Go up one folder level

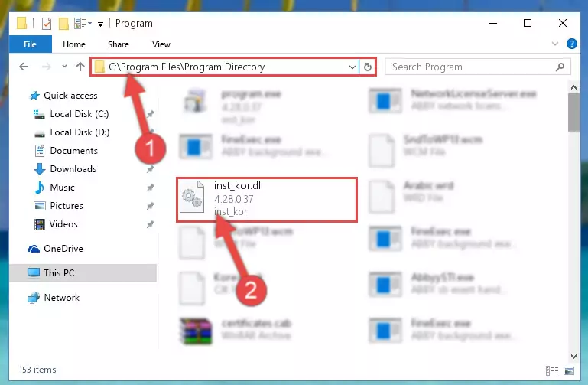coord(80,67)
